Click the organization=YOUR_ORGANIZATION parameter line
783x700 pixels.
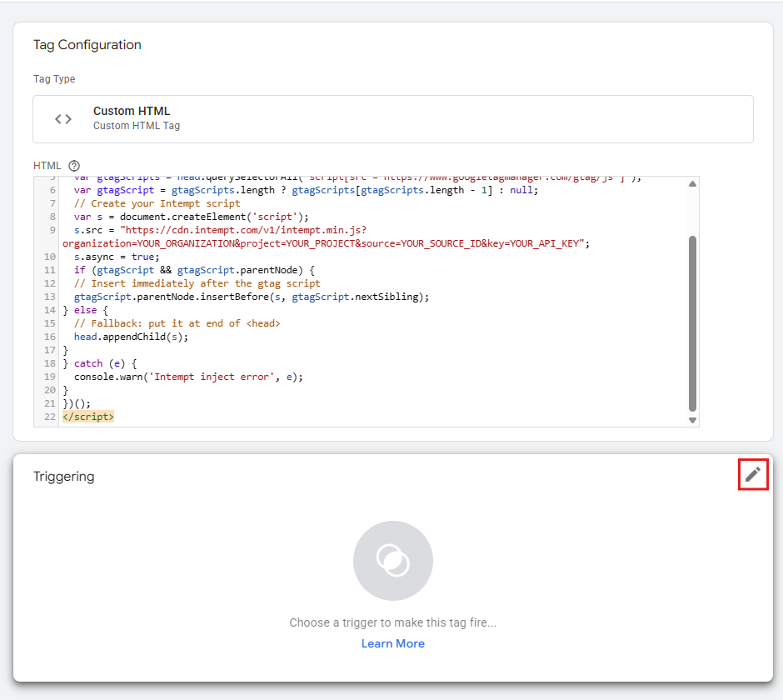pyautogui.click(x=326, y=243)
